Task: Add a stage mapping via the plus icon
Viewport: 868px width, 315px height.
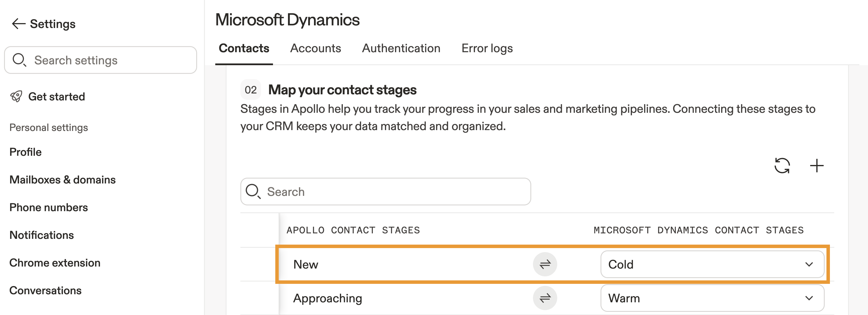Action: tap(817, 165)
